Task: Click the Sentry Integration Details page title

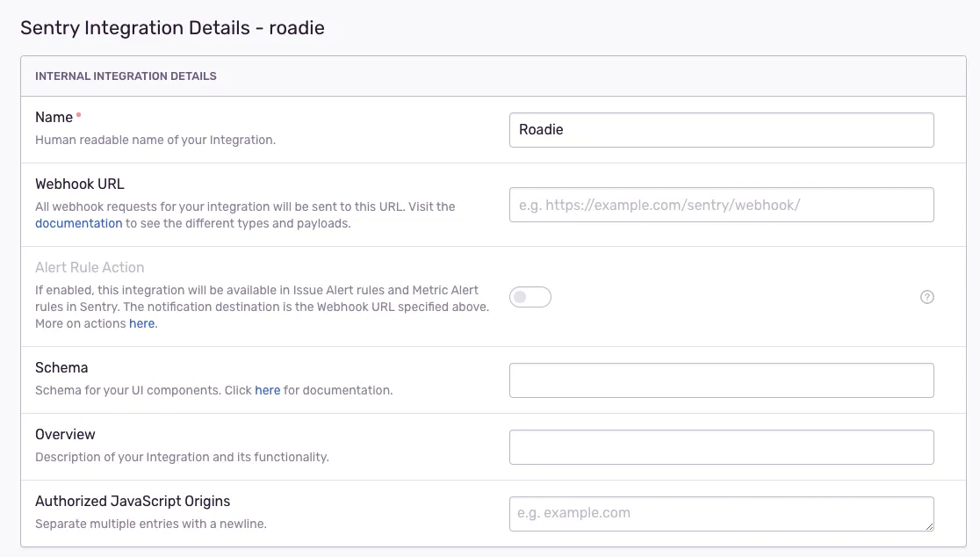Action: tap(172, 27)
